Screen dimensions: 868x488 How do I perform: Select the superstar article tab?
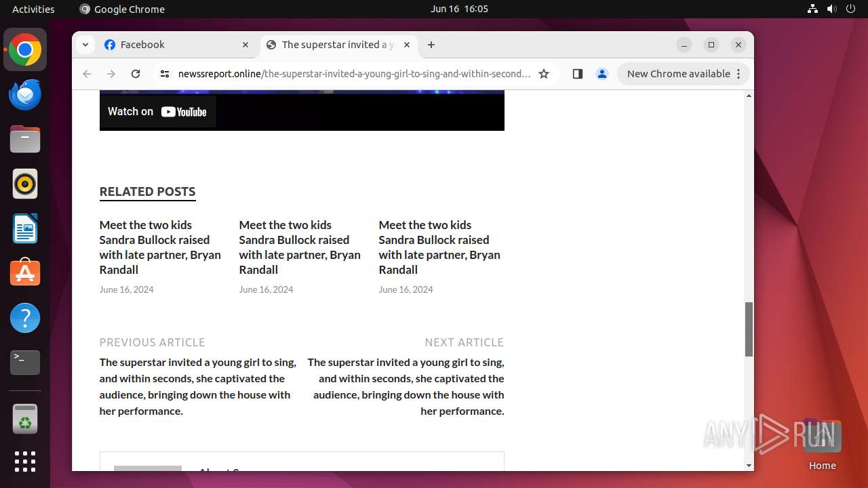tap(339, 45)
